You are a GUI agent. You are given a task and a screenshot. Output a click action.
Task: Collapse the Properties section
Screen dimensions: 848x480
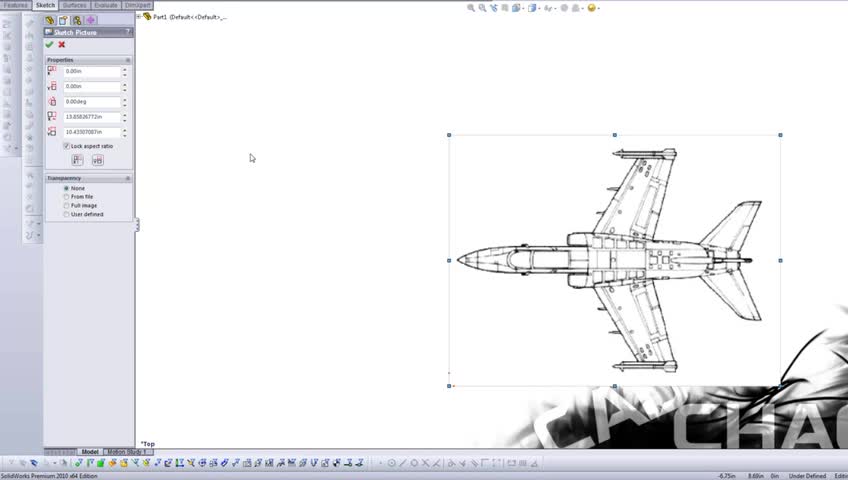[x=128, y=60]
